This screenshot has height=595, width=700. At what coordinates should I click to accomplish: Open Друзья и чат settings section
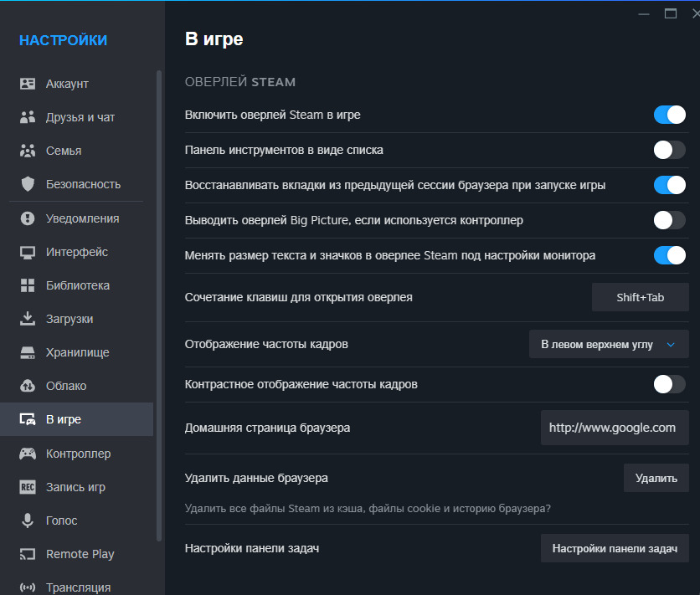76,117
